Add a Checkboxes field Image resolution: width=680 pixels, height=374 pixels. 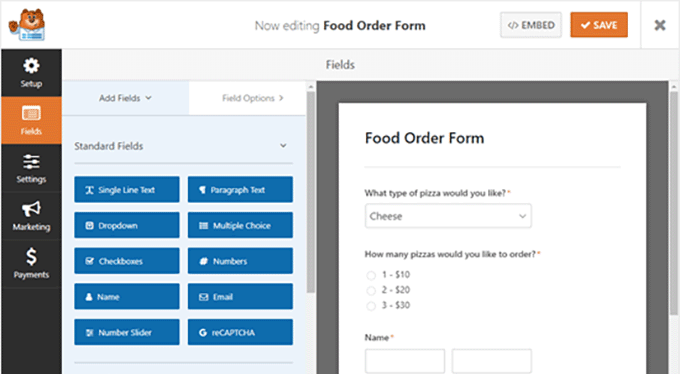coord(127,261)
